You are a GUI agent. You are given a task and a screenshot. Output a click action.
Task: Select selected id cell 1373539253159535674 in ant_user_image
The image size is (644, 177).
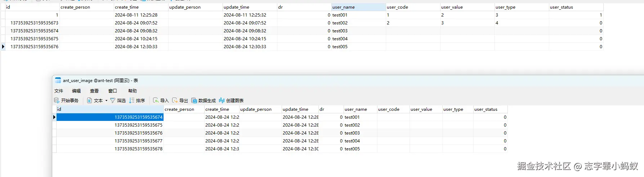tap(110, 117)
